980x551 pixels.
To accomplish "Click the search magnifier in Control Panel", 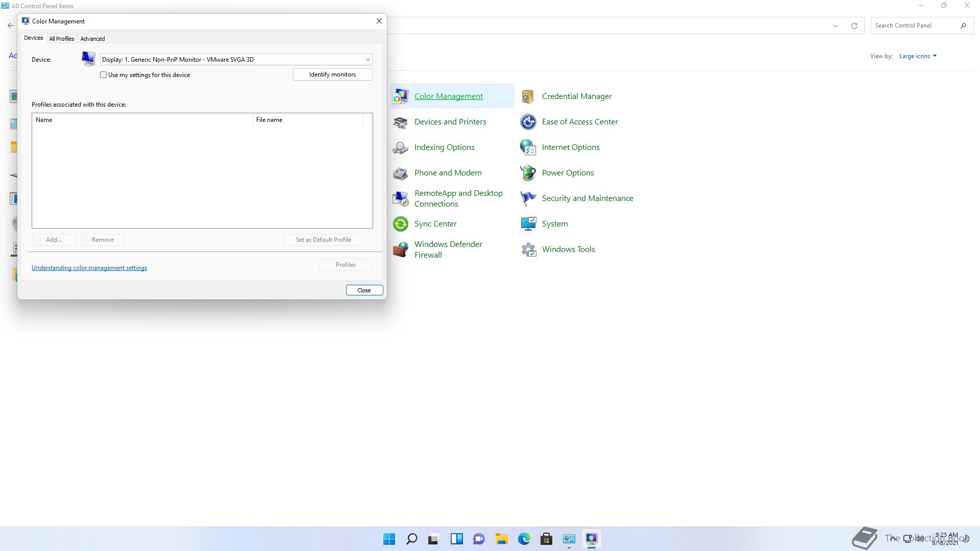I will point(963,26).
